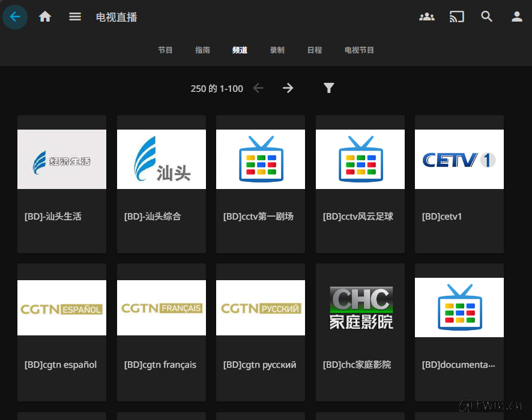532x420 pixels.
Task: Open the hamburger menu
Action: 75,17
